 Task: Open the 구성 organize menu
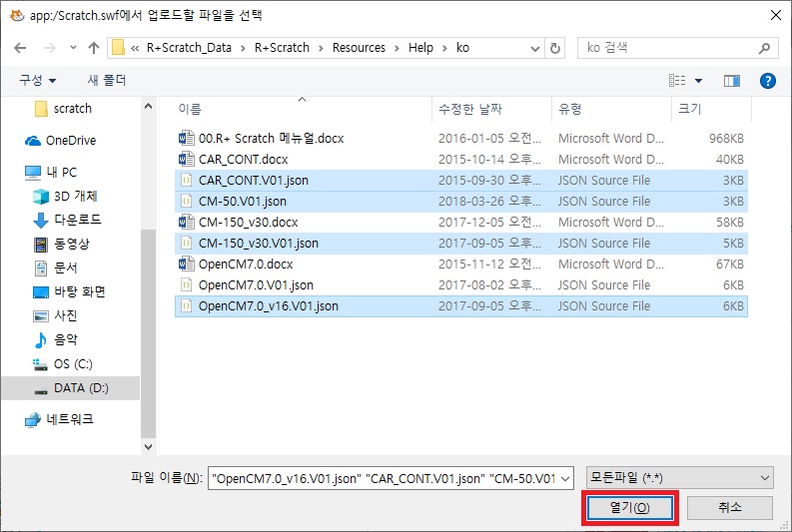(38, 80)
